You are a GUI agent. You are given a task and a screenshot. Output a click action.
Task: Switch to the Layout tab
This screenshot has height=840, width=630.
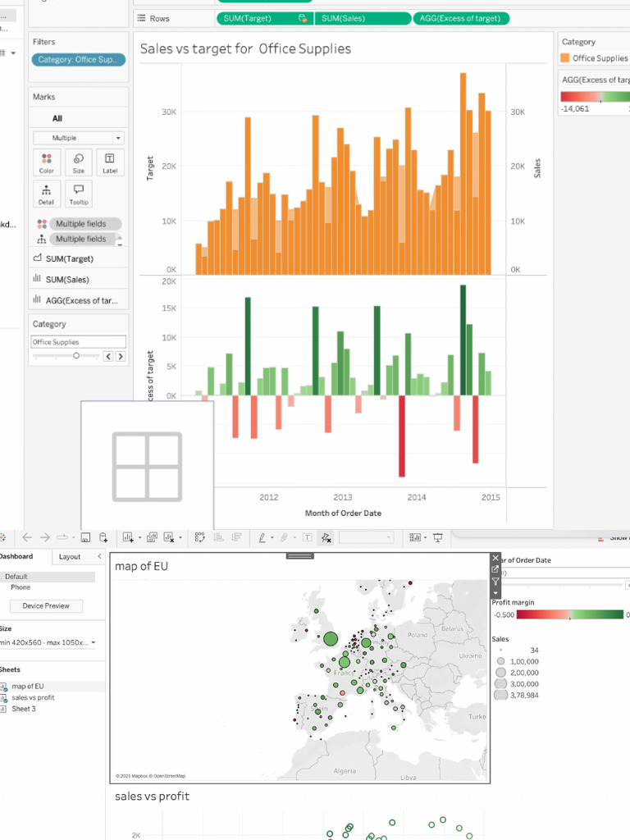(x=70, y=557)
